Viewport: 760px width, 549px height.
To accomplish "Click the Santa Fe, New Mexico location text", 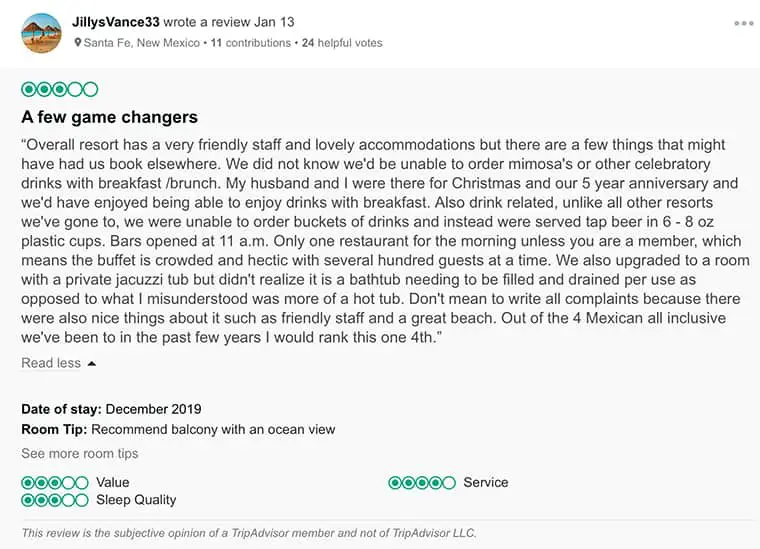I will tap(142, 43).
